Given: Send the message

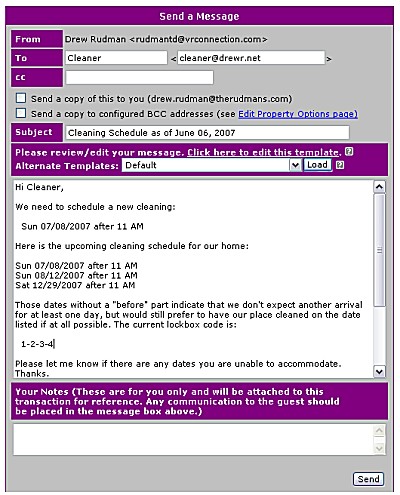Looking at the screenshot, I should point(368,479).
